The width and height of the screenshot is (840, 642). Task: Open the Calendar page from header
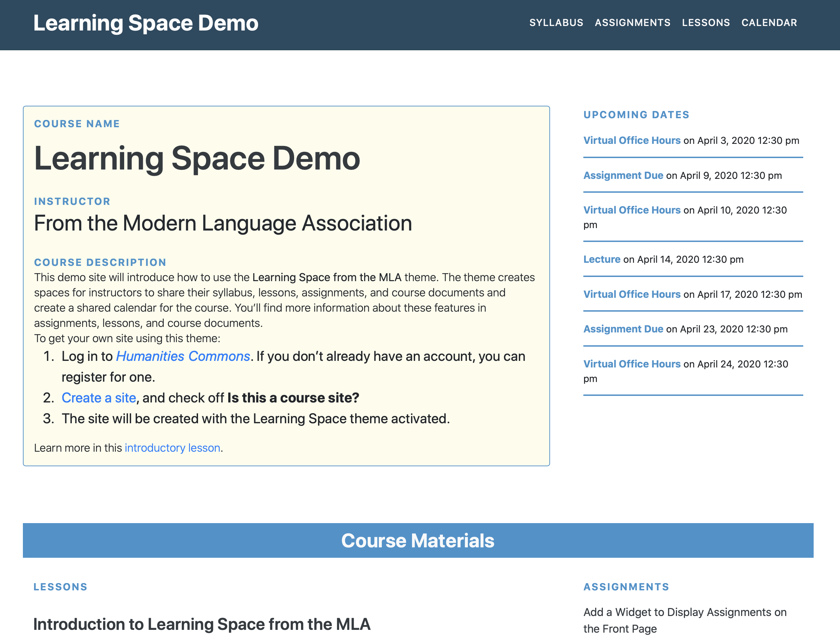[x=769, y=23]
